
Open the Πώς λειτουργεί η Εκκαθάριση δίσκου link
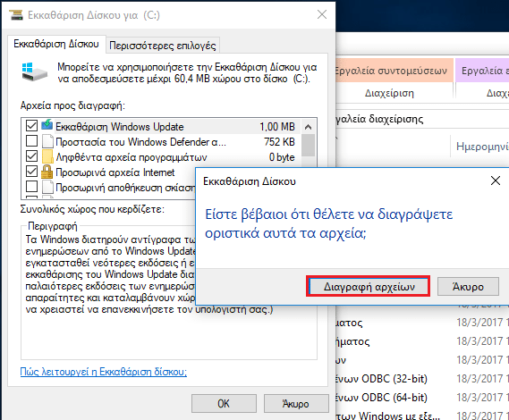(104, 372)
